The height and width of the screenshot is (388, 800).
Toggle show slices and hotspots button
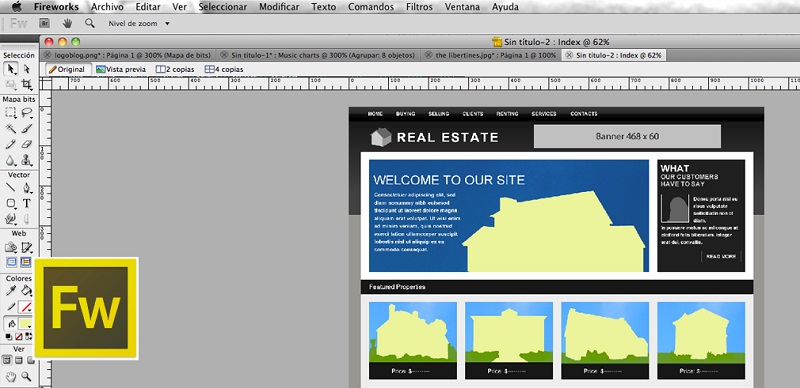click(26, 262)
